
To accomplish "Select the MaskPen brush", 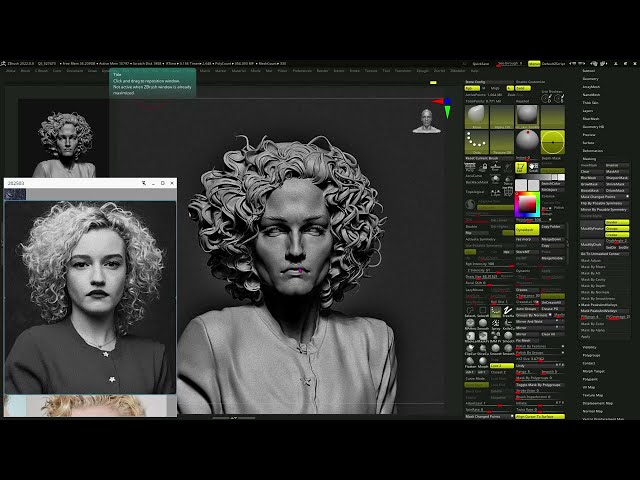I will pyautogui.click(x=483, y=337).
